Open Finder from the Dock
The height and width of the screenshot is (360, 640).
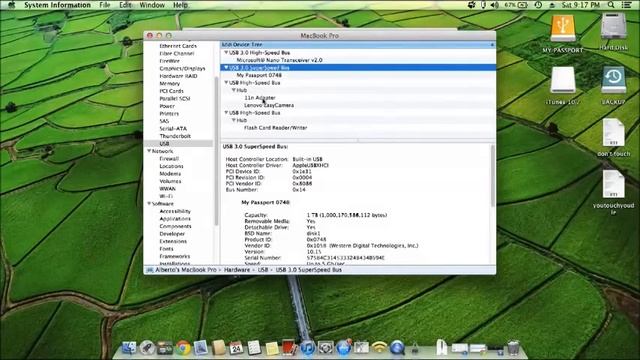click(x=129, y=348)
